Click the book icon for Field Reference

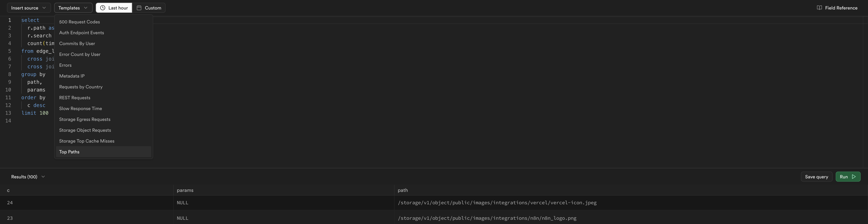tap(819, 8)
